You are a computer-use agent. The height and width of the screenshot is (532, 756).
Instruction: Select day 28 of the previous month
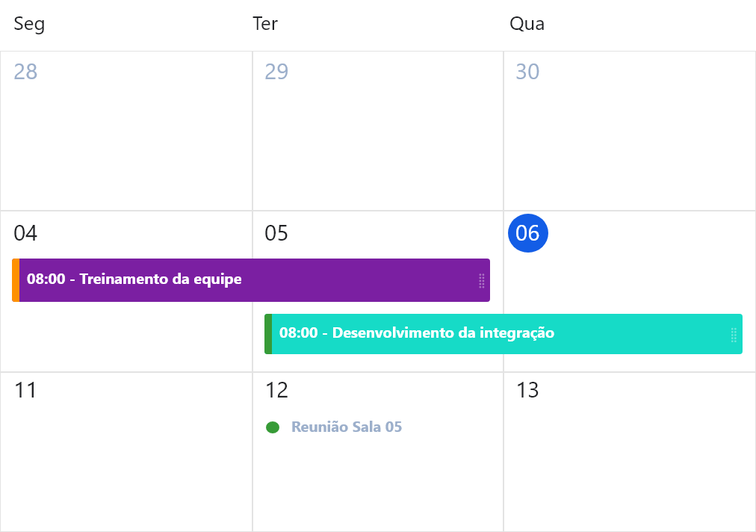click(25, 72)
